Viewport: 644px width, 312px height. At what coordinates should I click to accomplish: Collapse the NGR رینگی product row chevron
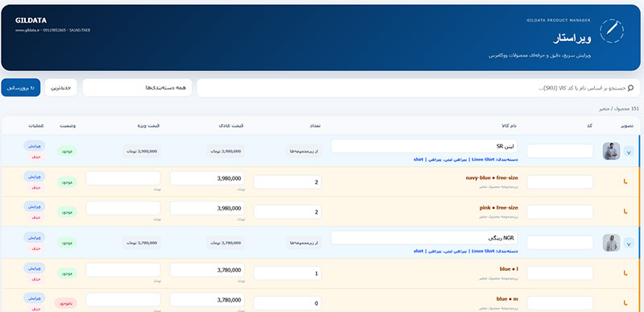coord(629,243)
